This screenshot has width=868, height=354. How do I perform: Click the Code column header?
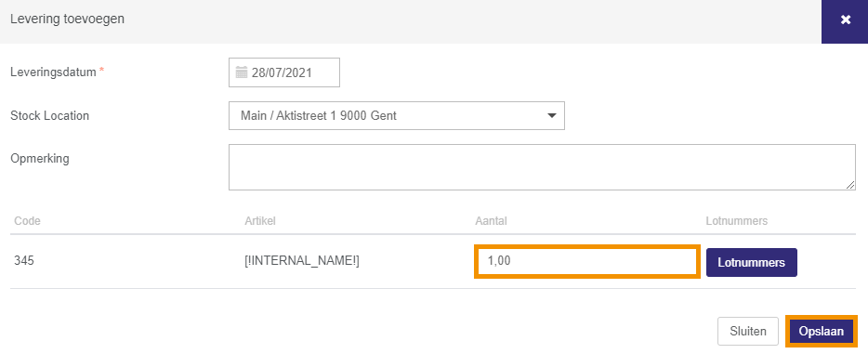[27, 221]
